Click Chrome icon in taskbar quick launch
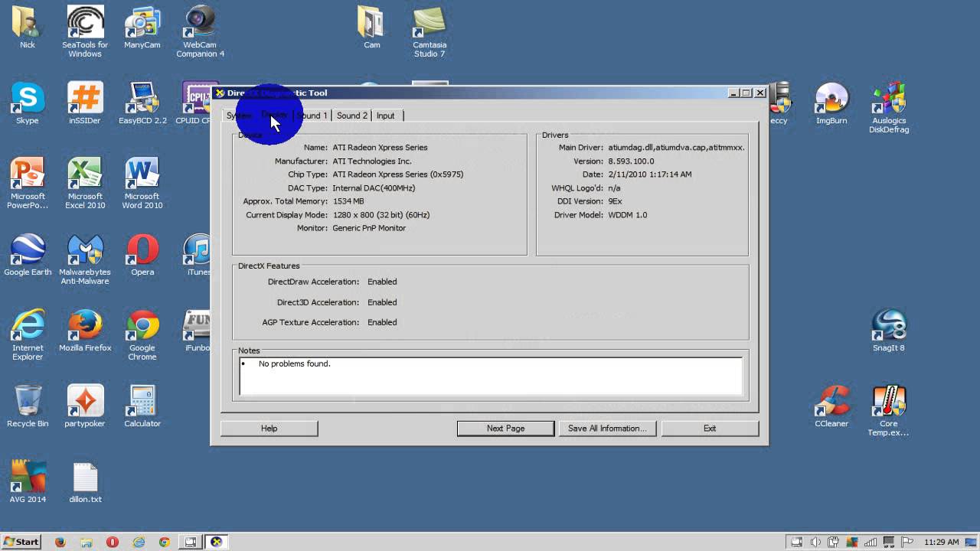 point(165,542)
